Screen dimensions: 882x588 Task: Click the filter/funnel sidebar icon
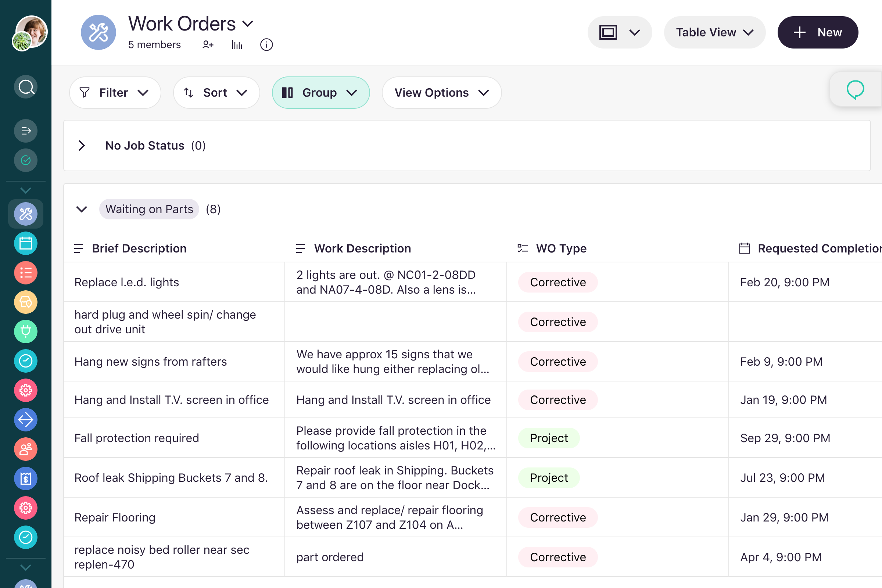(26, 130)
